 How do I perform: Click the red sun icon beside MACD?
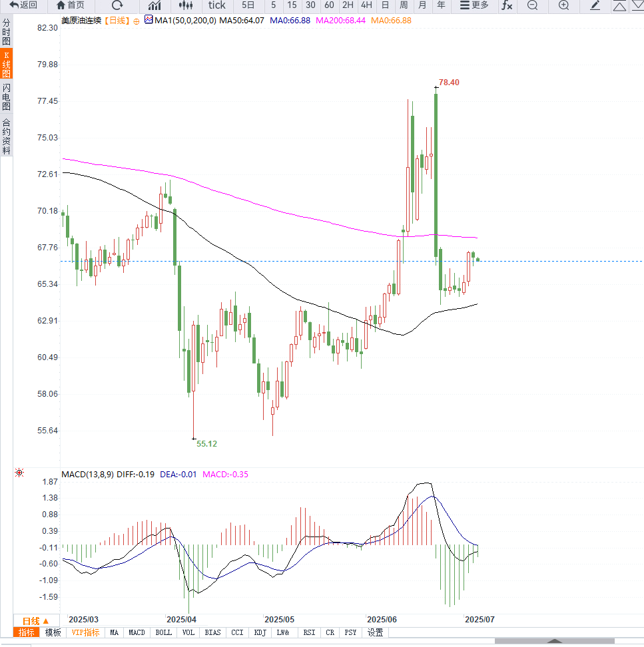(x=19, y=473)
